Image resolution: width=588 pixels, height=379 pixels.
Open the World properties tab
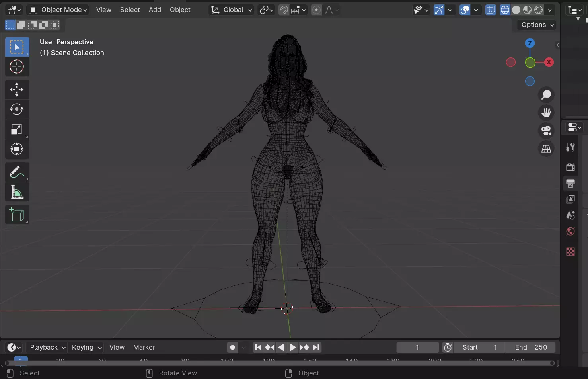(x=570, y=231)
